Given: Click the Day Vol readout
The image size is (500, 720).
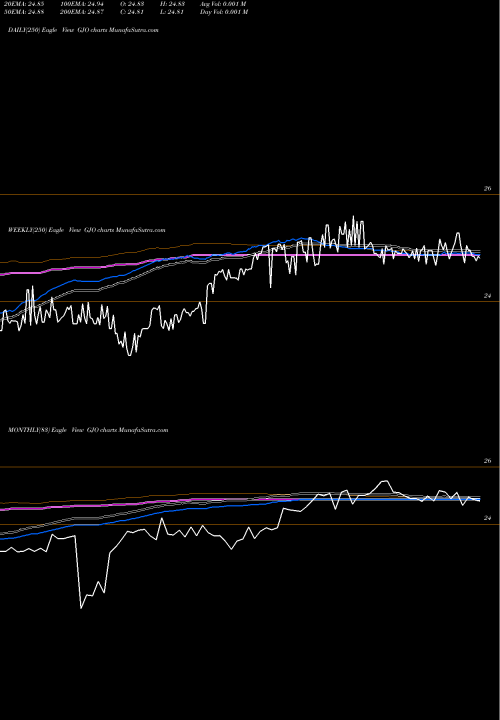Looking at the screenshot, I should coord(224,12).
